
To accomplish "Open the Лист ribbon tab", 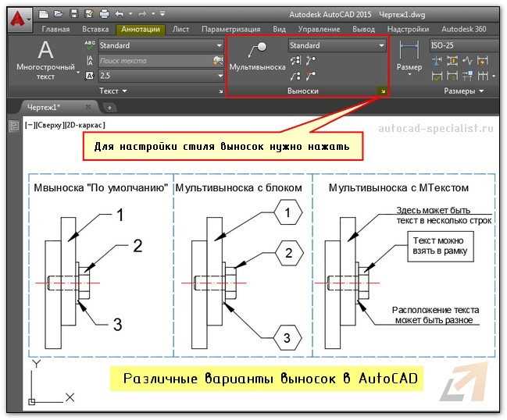I will coord(180,29).
